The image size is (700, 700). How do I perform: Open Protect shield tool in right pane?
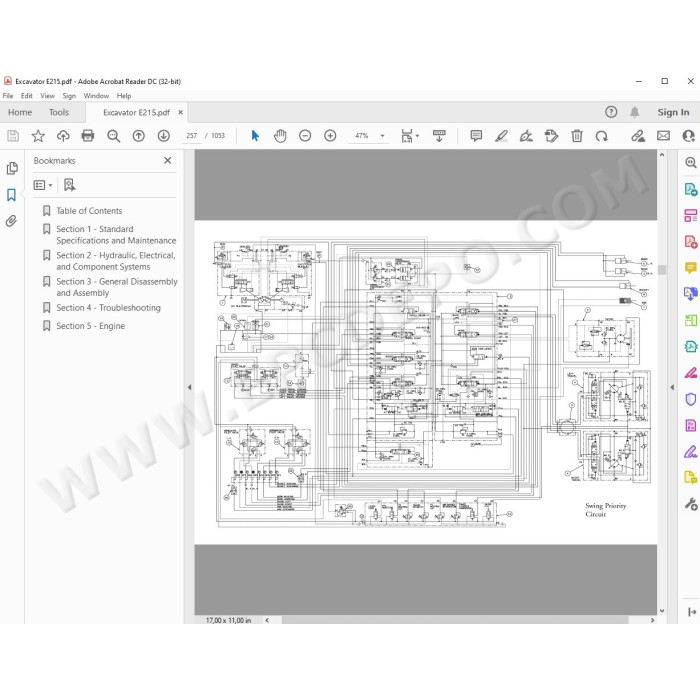tap(691, 399)
